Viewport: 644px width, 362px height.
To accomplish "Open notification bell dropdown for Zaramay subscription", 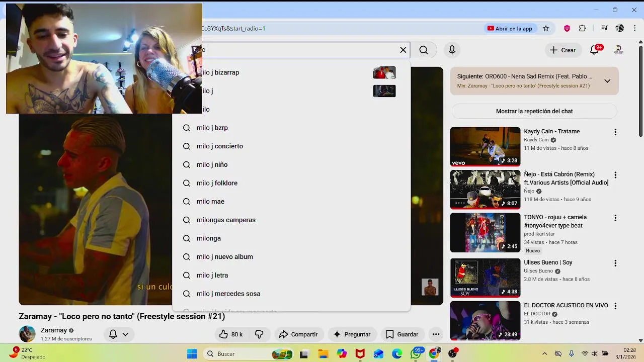I will 119,334.
